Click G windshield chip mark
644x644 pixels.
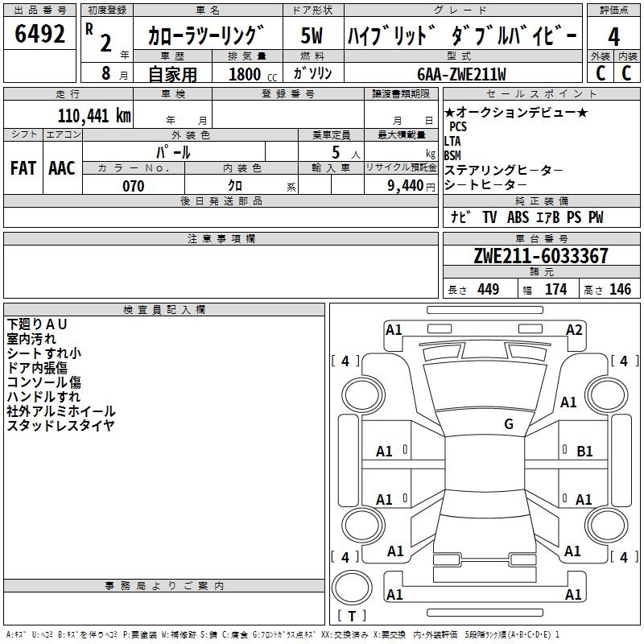tap(509, 423)
